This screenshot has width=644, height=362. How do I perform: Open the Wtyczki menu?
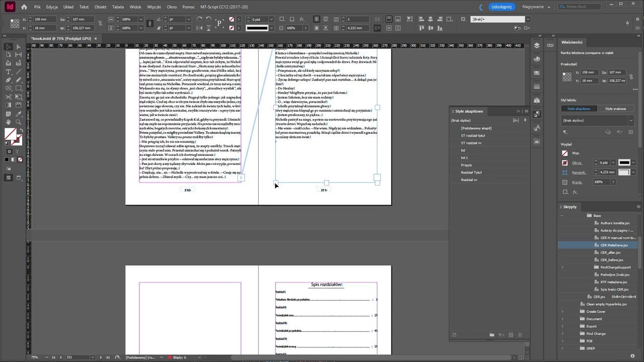point(154,7)
